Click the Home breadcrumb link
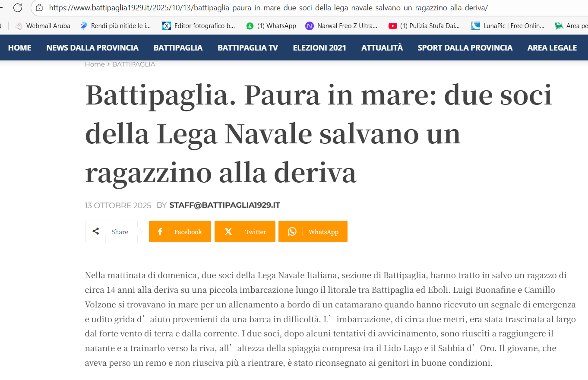Screen dimensions: 588x380 95,64
